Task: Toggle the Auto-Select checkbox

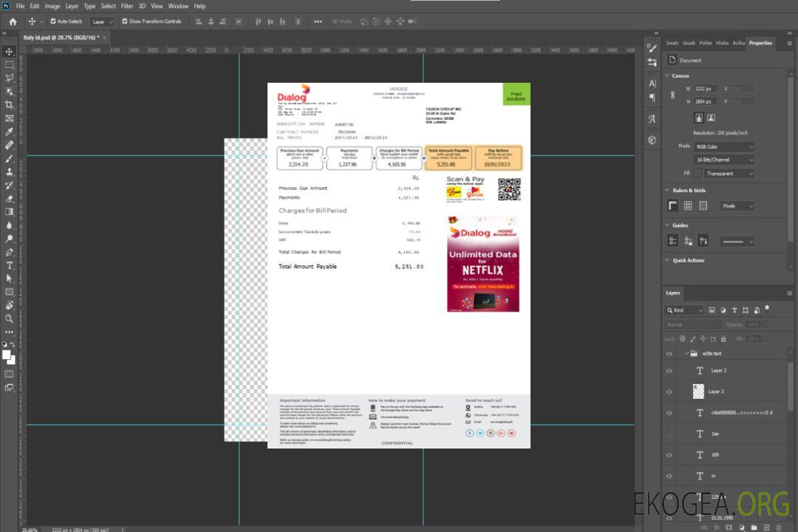Action: [53, 21]
